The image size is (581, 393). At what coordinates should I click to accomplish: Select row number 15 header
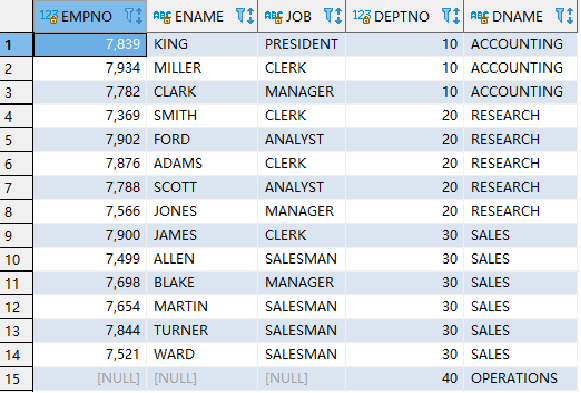[x=16, y=379]
